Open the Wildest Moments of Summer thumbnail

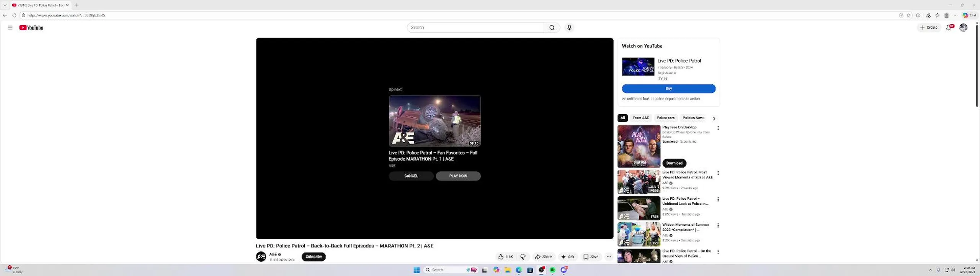[639, 234]
